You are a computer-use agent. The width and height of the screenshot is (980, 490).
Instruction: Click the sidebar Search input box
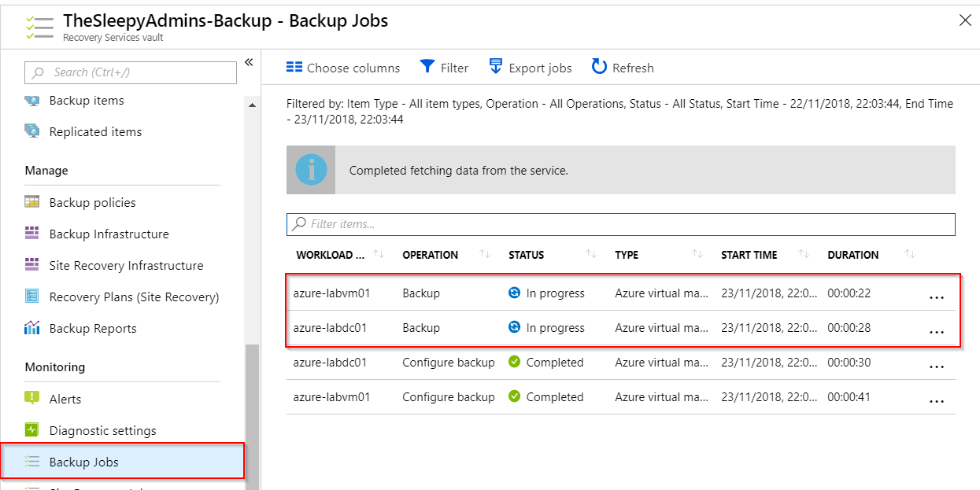(131, 72)
